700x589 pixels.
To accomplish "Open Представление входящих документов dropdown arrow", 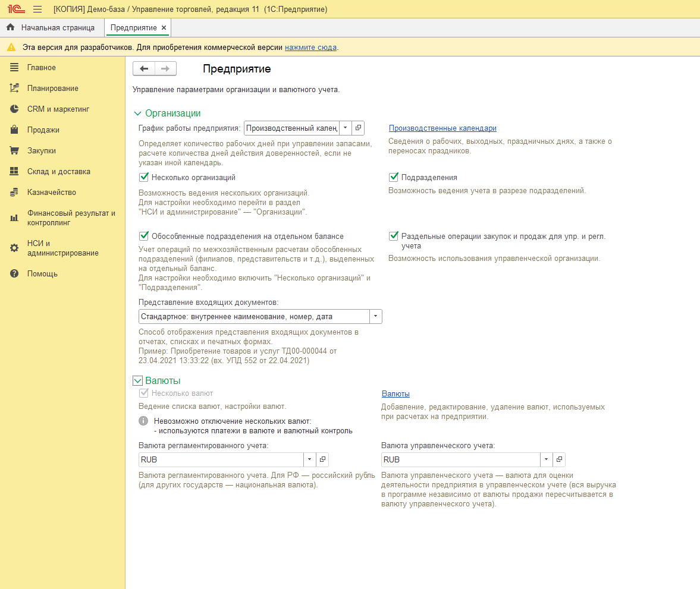I will coord(375,316).
